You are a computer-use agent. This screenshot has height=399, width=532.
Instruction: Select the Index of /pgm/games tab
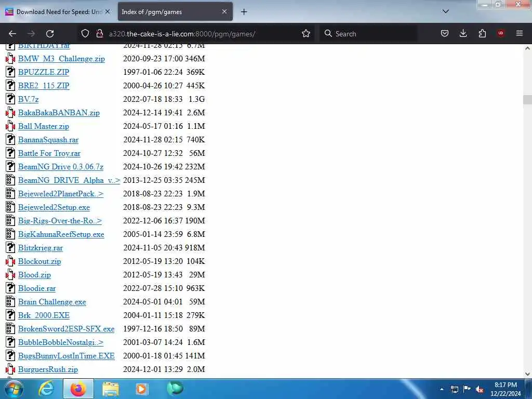175,12
